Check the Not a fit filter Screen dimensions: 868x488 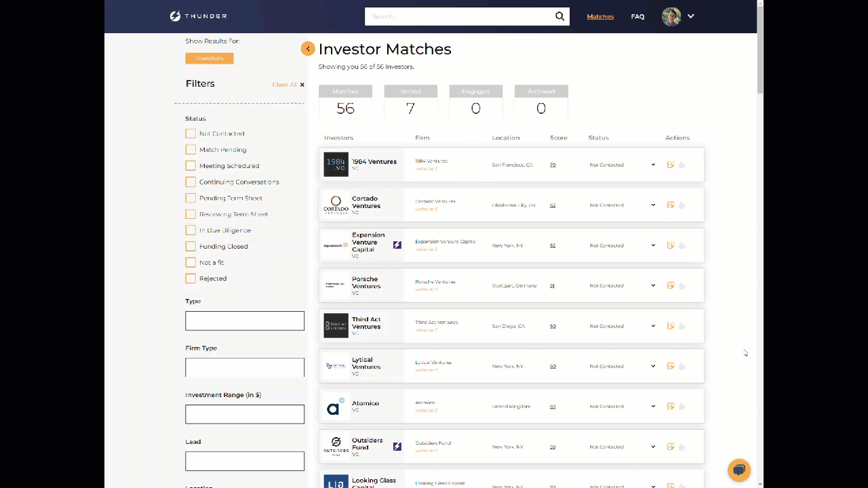(191, 262)
